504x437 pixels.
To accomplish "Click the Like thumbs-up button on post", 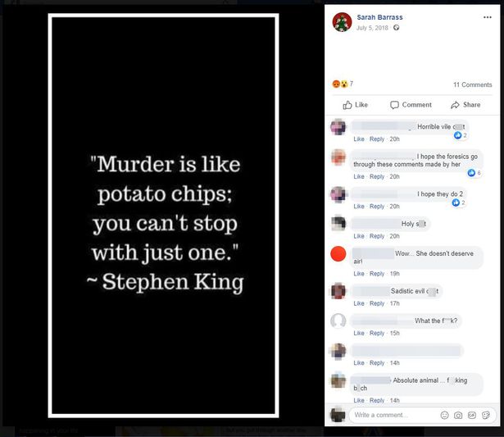I will tap(355, 105).
